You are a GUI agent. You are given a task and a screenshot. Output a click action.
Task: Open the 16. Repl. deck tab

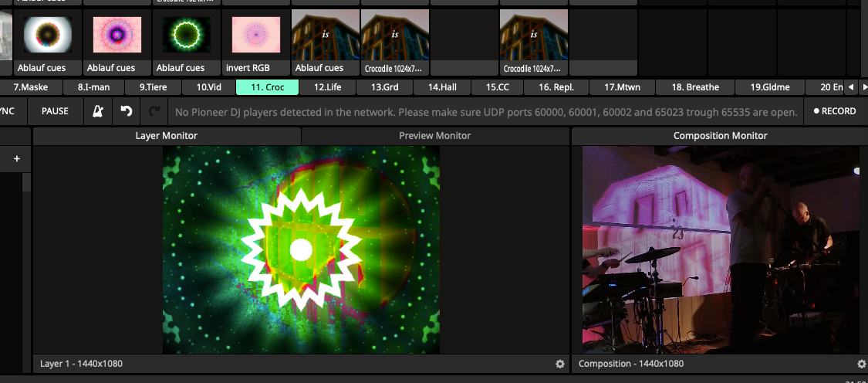[556, 87]
